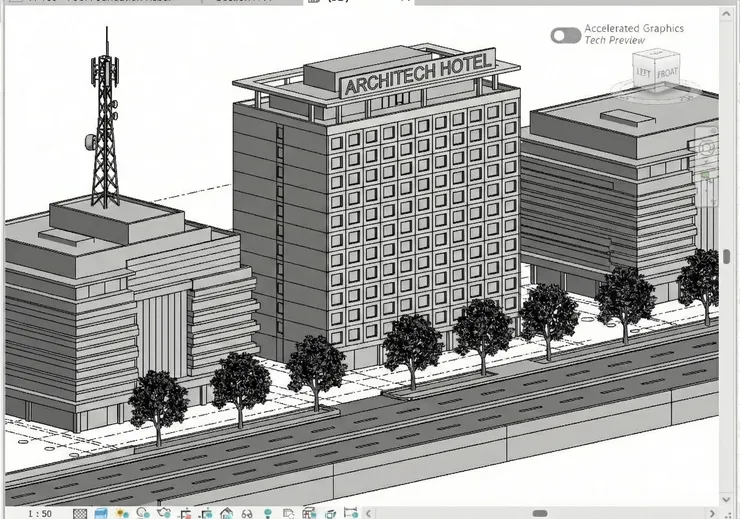Open Temporary Hide/Isolate glasses icon

coord(247,514)
